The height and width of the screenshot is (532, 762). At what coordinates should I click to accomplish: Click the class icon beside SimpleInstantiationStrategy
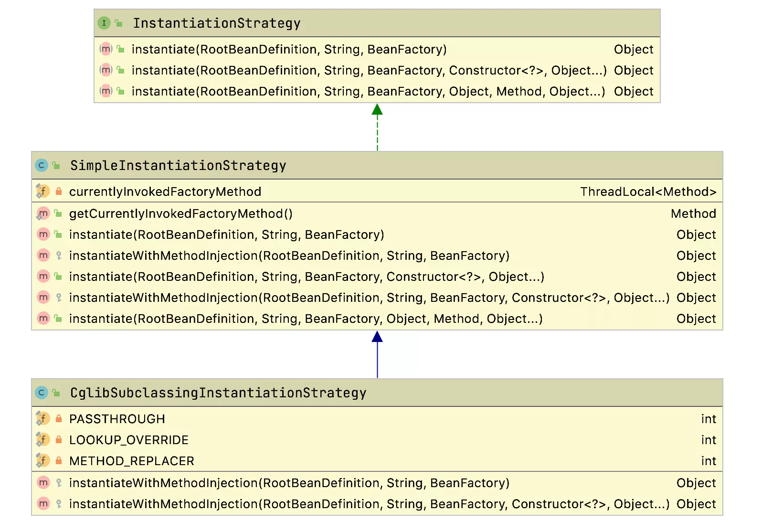pos(42,165)
